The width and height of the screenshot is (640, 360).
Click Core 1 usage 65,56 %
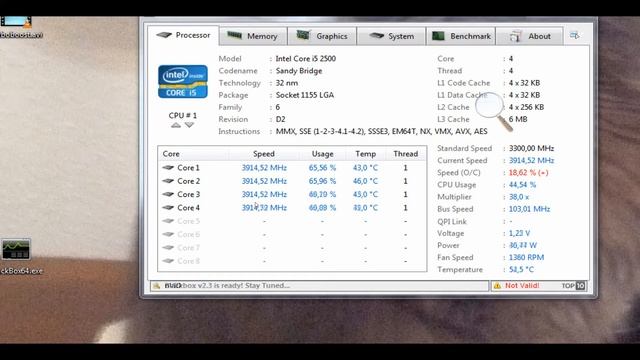coord(322,168)
